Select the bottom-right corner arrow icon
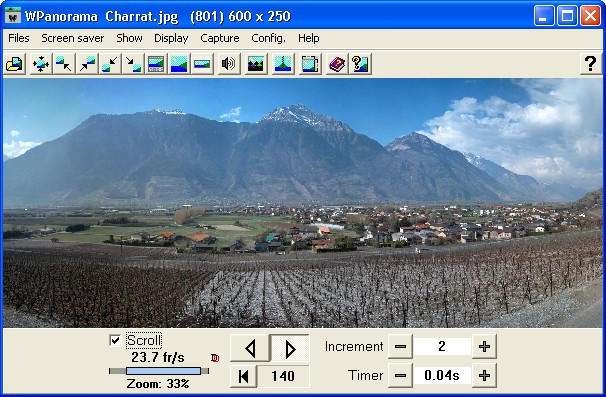This screenshot has width=606, height=397. (x=133, y=64)
